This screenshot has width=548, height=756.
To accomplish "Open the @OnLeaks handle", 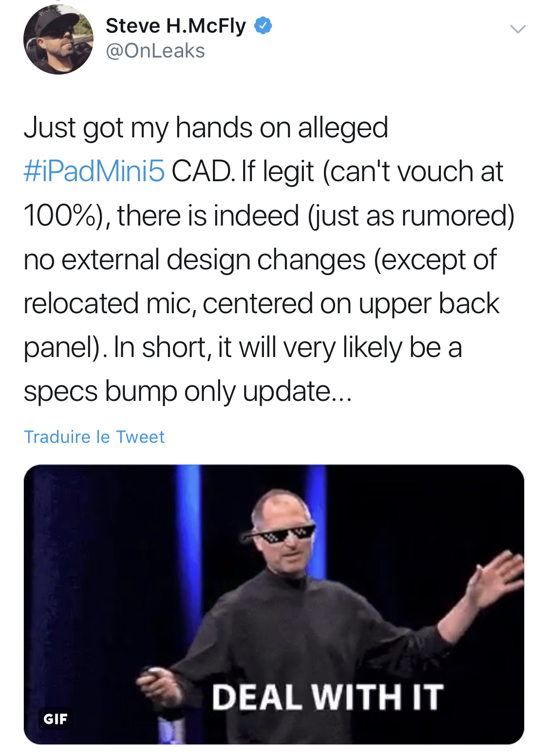I will pos(155,51).
